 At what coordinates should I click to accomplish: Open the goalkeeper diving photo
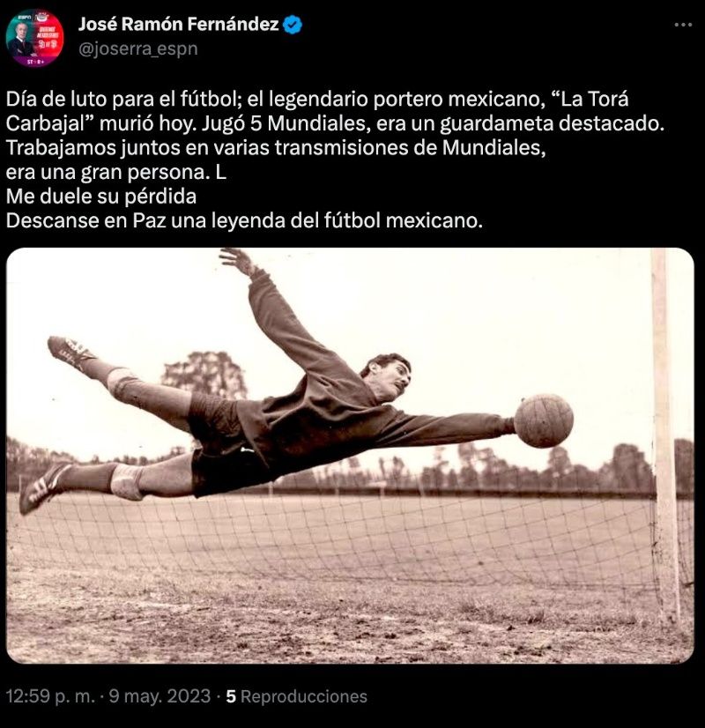click(x=350, y=456)
